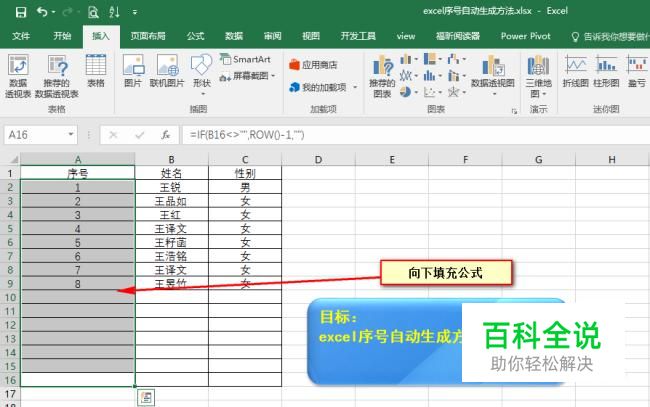This screenshot has width=650, height=407.
Task: Select cell containing 男
Action: pyautogui.click(x=245, y=187)
